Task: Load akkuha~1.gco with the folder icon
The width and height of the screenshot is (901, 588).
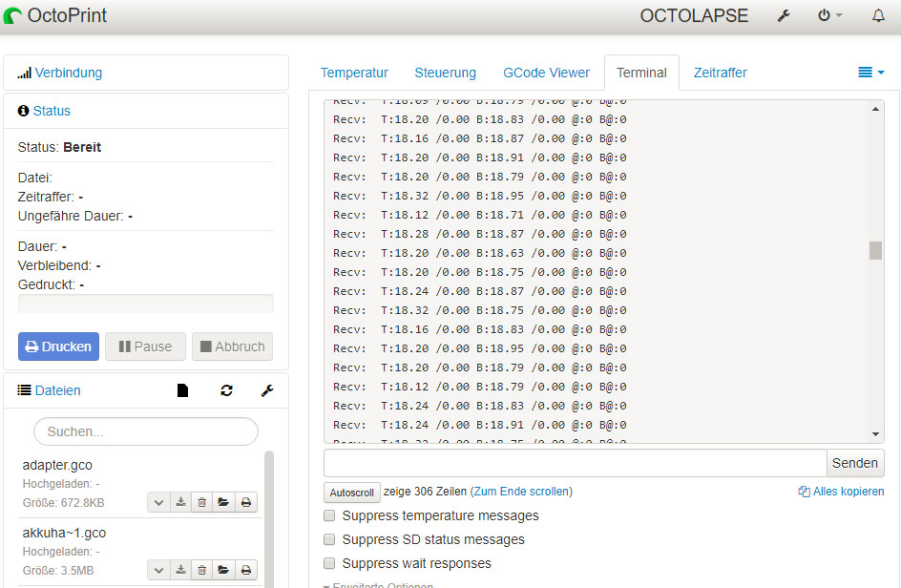Action: [x=223, y=569]
